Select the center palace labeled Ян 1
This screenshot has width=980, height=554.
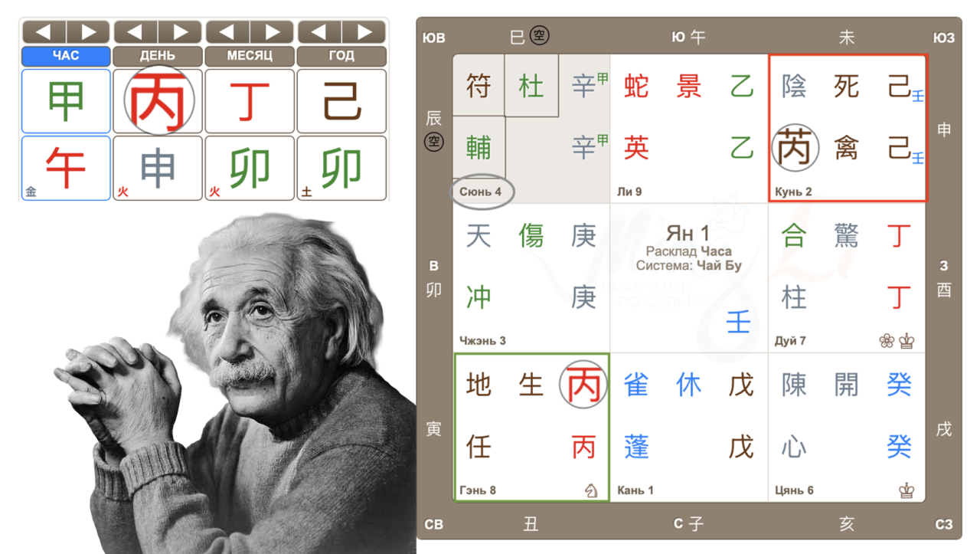point(688,277)
